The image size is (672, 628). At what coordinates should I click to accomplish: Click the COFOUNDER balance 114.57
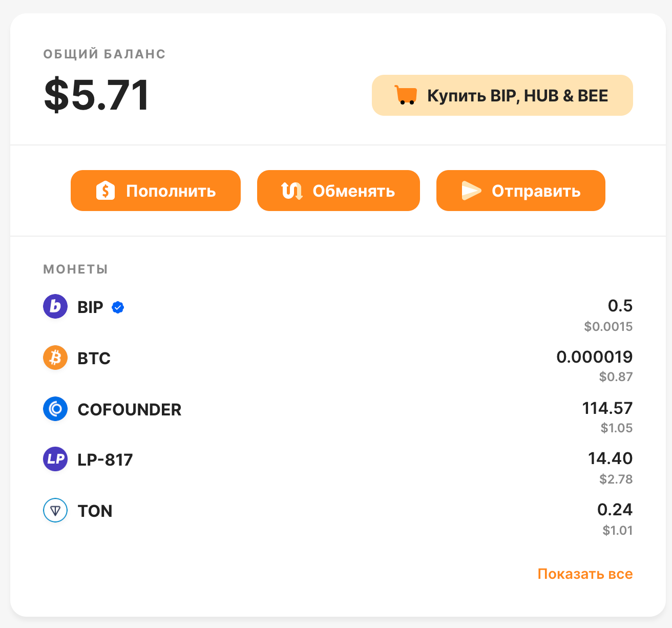(x=607, y=408)
